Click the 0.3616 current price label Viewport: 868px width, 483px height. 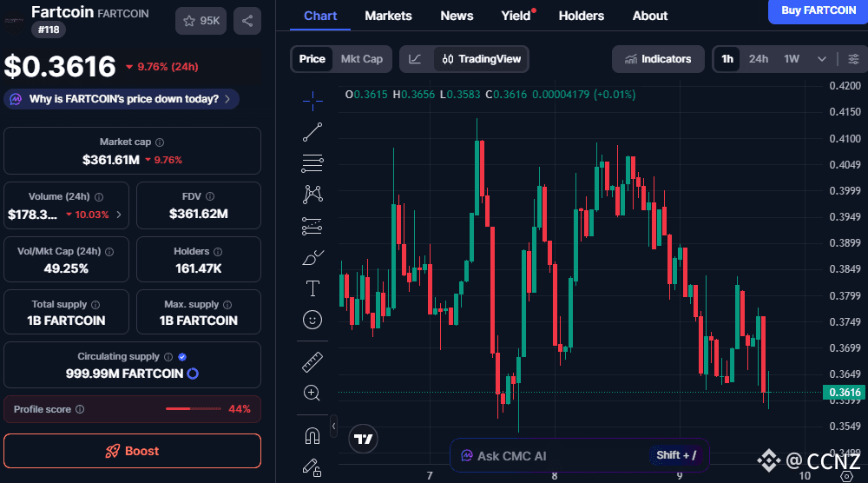pyautogui.click(x=845, y=392)
